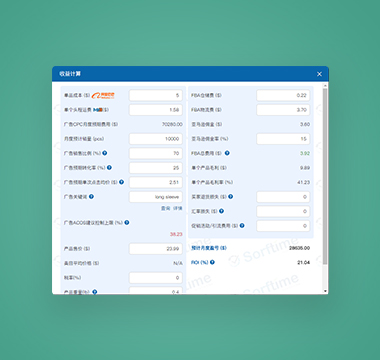The height and width of the screenshot is (360, 380).
Task: Click the dialog scrollbar up arrow
Action: coord(325,86)
